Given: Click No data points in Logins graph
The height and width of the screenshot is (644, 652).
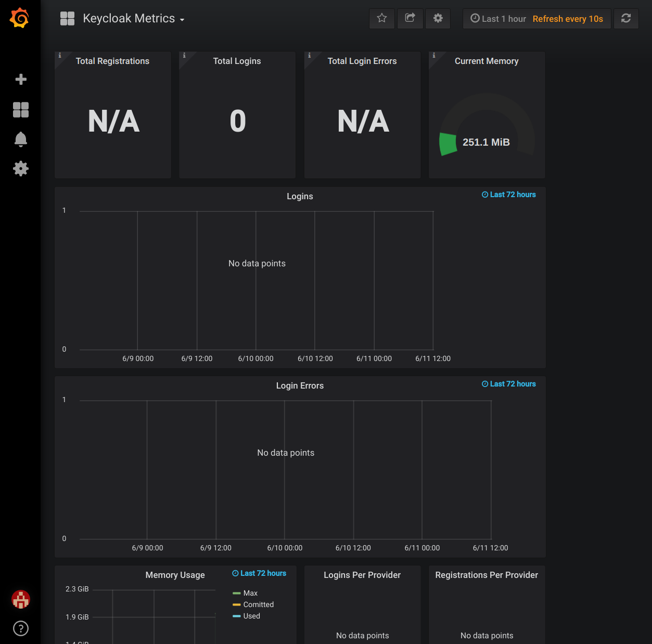Looking at the screenshot, I should [x=257, y=263].
